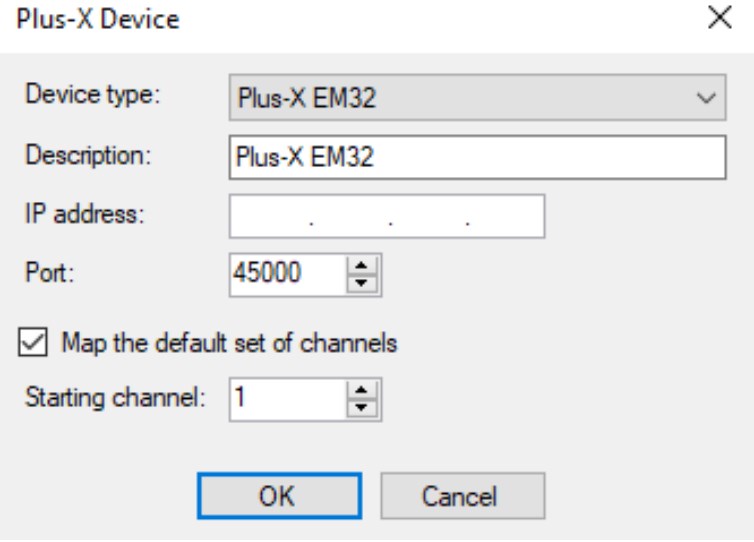Click the "Map the default set of channels" label text

pyautogui.click(x=229, y=343)
